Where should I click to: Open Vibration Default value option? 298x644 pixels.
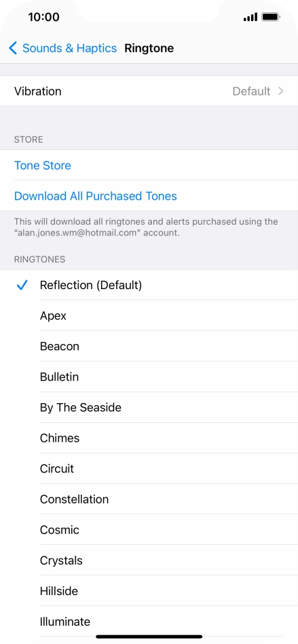point(252,91)
